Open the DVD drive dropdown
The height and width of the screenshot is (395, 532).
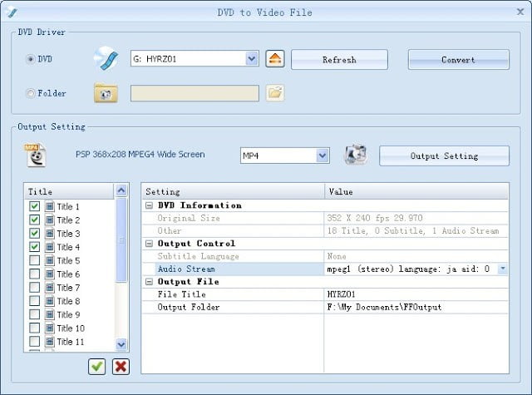(x=252, y=59)
